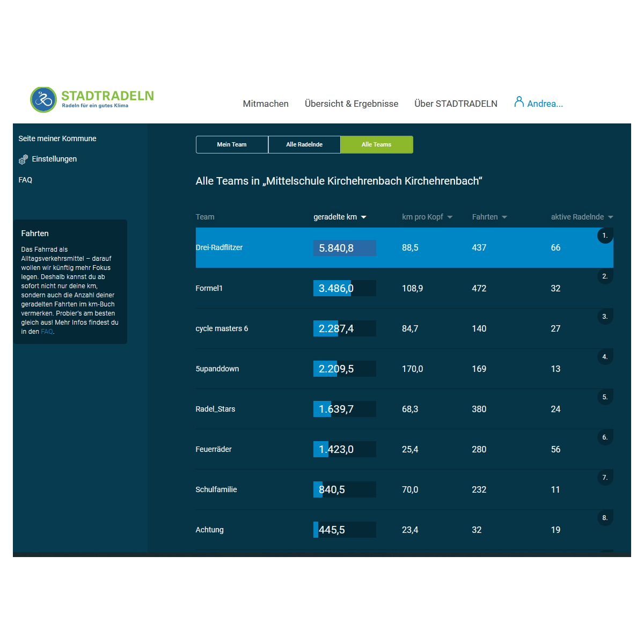Click the gears icon next to Einstellungen
644x644 pixels.
point(23,159)
